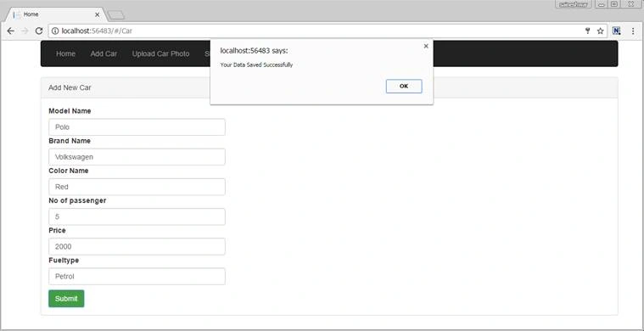
Task: Click the 'Model Name' label
Action: point(70,111)
